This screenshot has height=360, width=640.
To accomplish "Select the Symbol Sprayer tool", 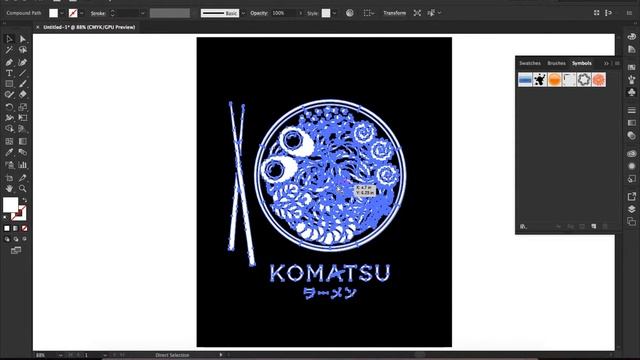I will click(x=9, y=165).
